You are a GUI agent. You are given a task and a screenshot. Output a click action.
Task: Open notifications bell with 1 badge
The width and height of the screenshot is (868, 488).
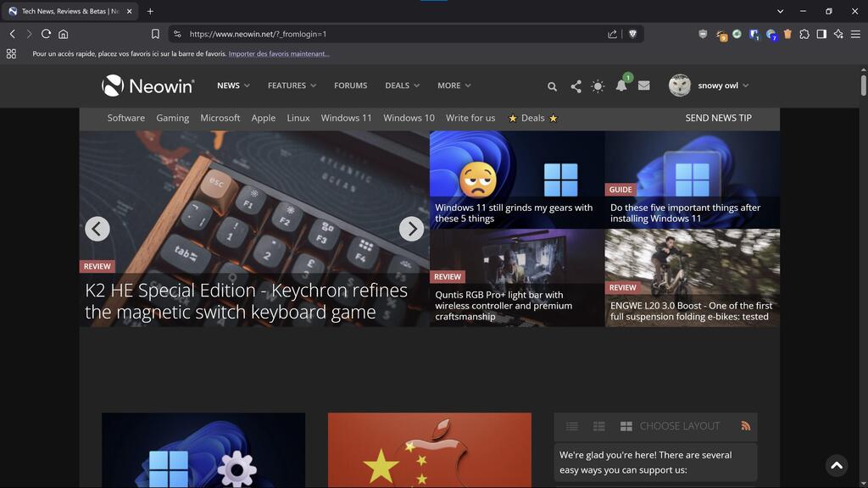click(x=622, y=84)
